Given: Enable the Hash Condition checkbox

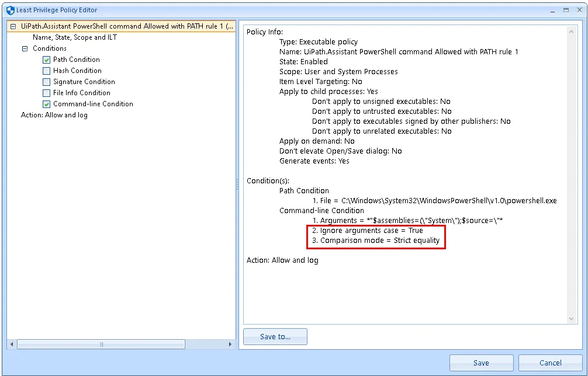Looking at the screenshot, I should click(x=47, y=71).
